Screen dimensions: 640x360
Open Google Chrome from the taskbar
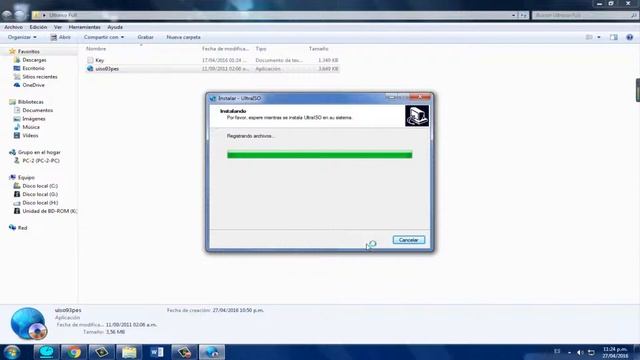[x=74, y=352]
